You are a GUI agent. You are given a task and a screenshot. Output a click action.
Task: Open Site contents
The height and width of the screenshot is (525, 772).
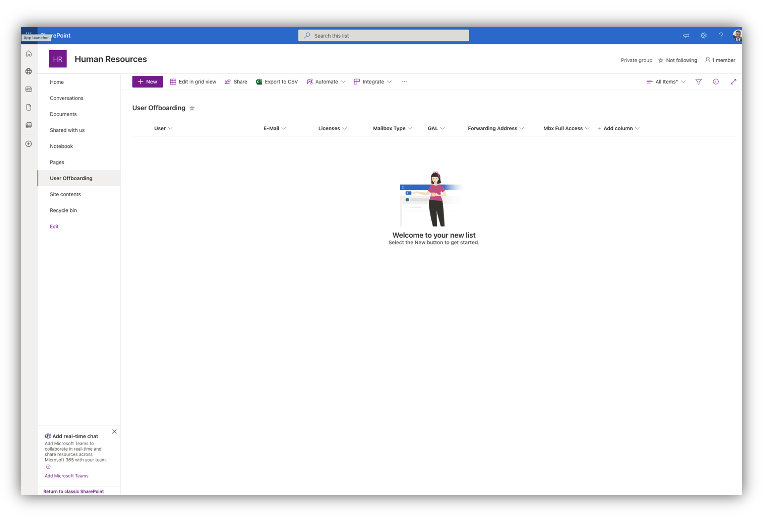pyautogui.click(x=65, y=194)
